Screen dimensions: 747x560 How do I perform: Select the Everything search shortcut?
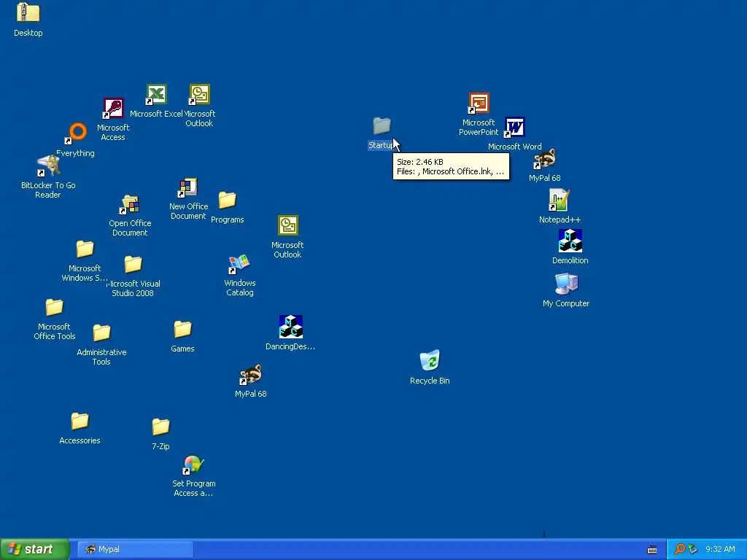(x=76, y=133)
